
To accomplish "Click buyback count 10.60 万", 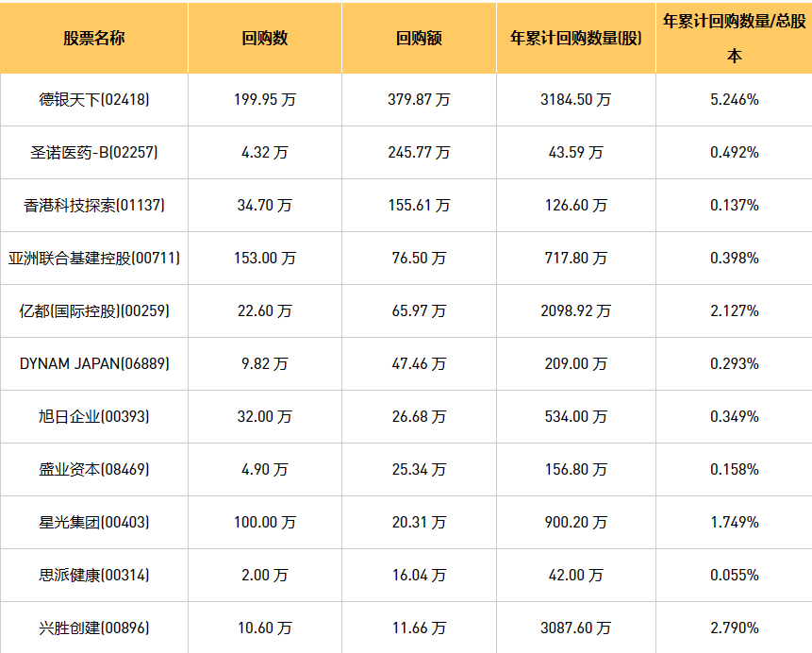I will point(265,628).
